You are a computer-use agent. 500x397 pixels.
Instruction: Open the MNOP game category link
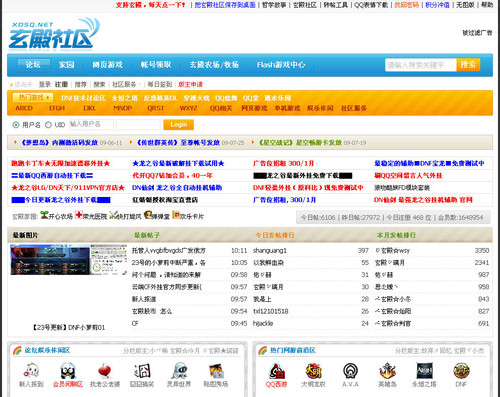(123, 108)
